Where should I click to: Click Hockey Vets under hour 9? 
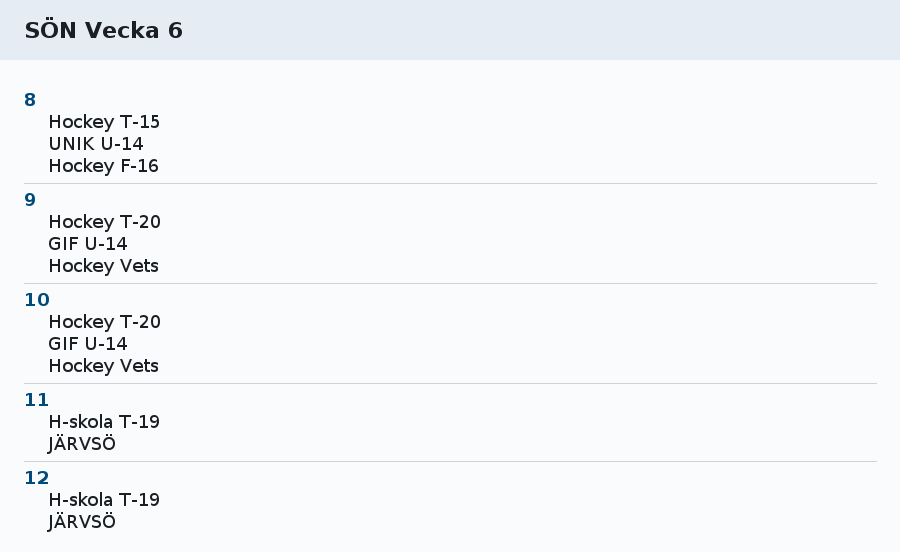(x=104, y=266)
